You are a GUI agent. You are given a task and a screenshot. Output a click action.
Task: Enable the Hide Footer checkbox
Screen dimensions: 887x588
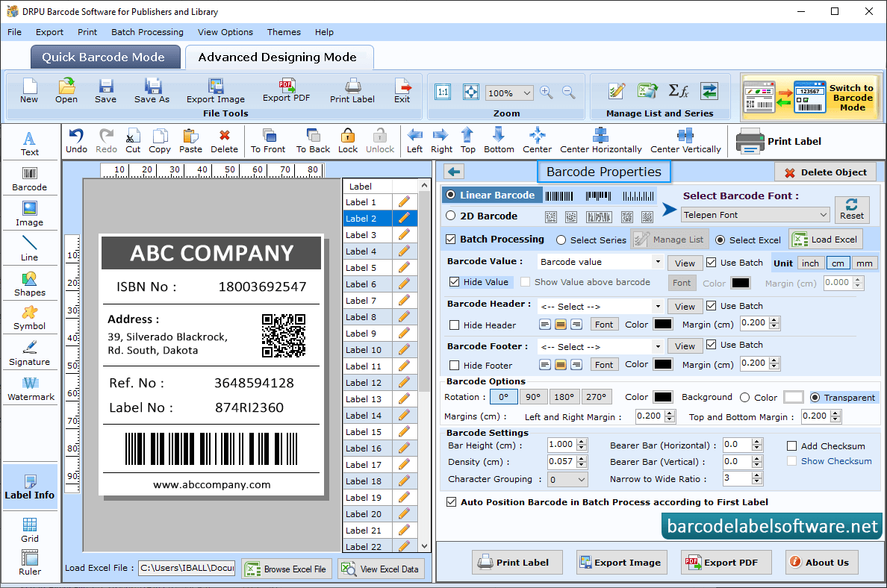click(x=454, y=365)
